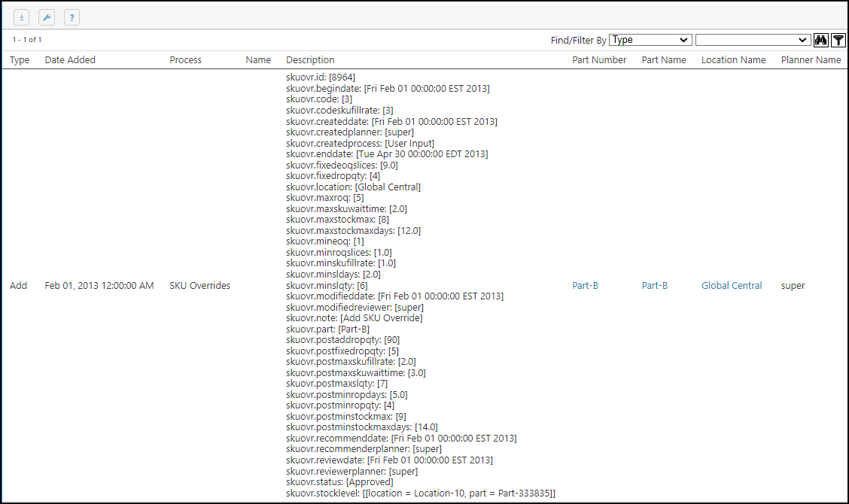Apply filter using the funnel icon
This screenshot has height=504, width=849.
click(x=838, y=40)
